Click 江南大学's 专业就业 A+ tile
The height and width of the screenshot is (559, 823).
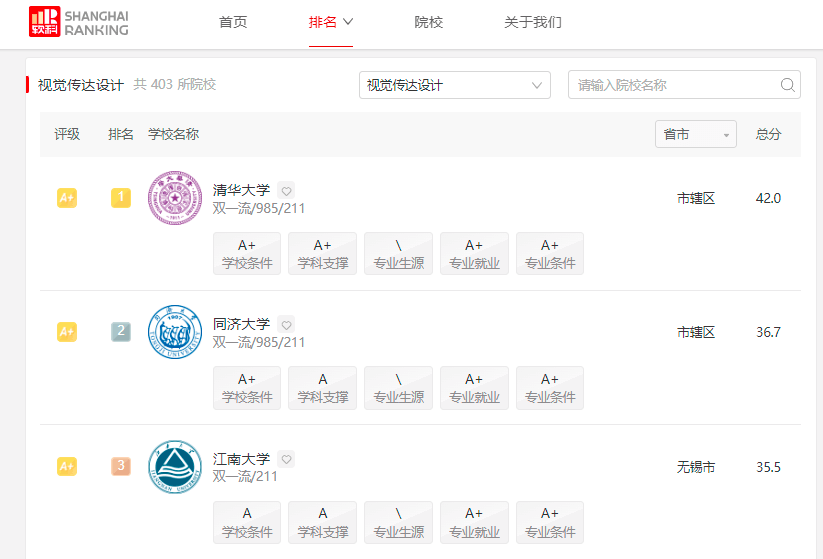coord(474,522)
